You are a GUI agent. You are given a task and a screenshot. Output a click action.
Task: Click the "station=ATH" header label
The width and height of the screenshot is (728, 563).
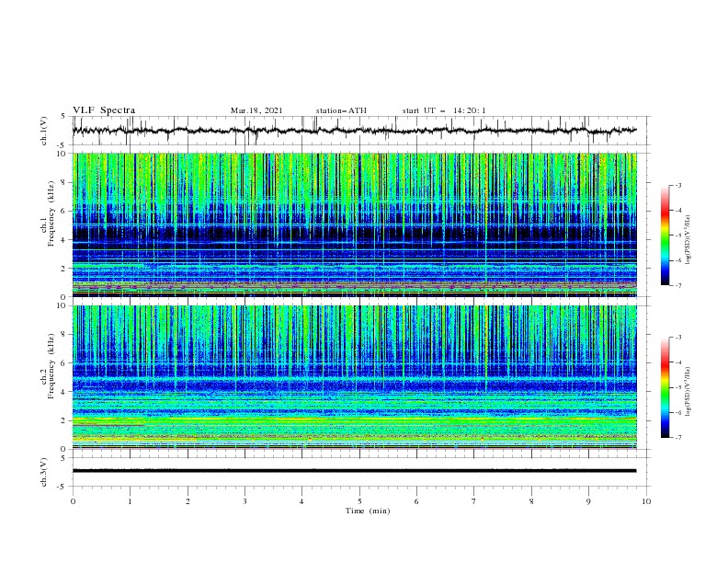pos(341,110)
